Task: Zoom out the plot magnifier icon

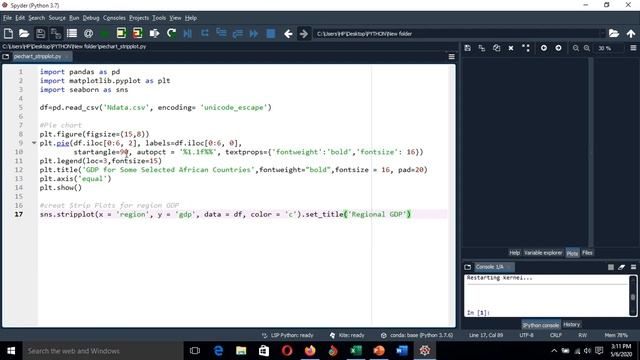Action: (x=576, y=48)
